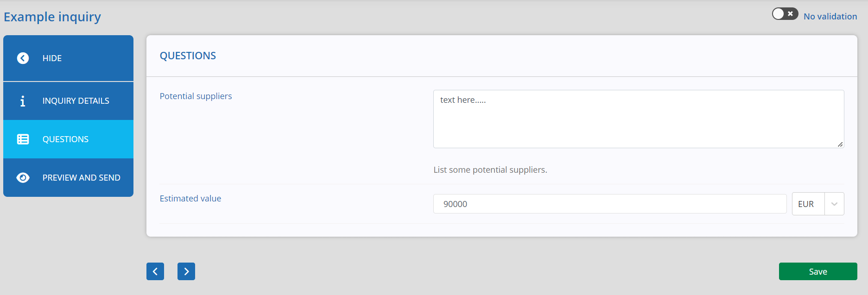Screen dimensions: 868x295
Task: Go to next step with right arrow
Action: pos(186,271)
